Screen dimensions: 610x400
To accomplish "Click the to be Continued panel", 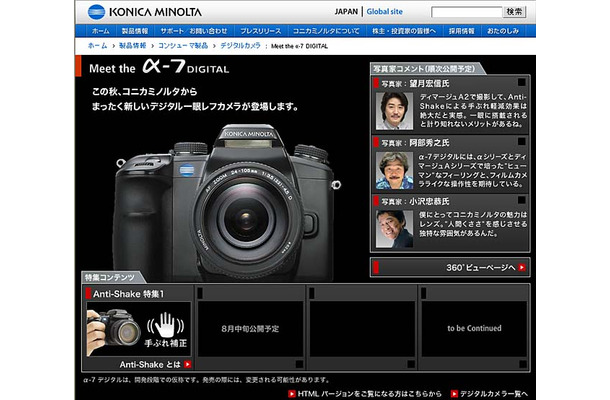I will coord(474,328).
